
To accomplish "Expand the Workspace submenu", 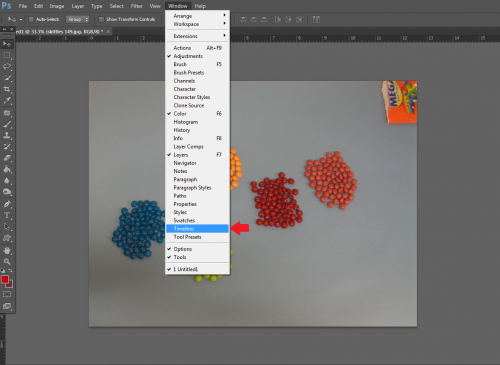I will pyautogui.click(x=197, y=24).
